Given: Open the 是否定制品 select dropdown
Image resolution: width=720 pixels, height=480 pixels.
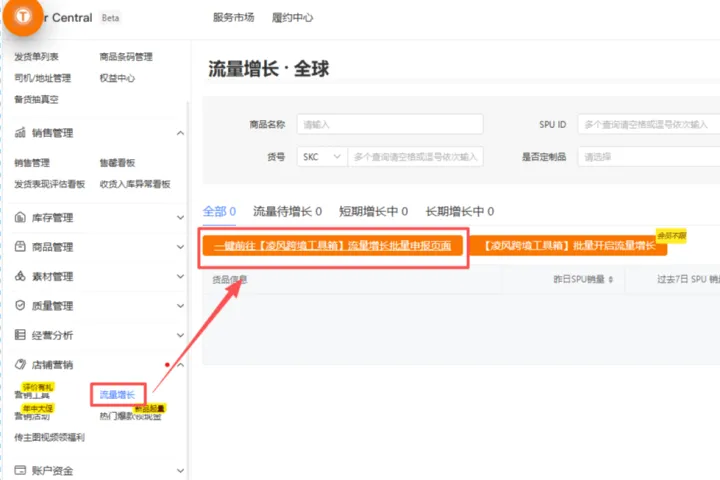Looking at the screenshot, I should (x=649, y=157).
